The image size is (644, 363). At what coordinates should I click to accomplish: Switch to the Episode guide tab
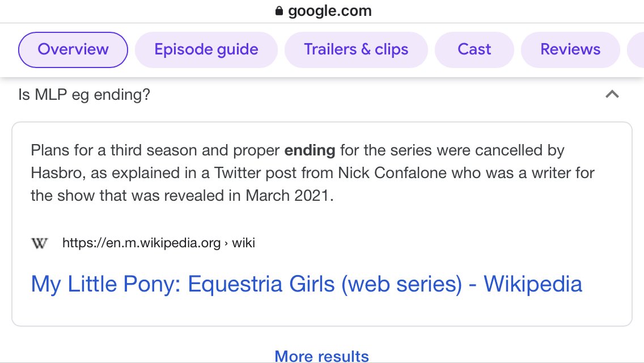[x=206, y=50]
